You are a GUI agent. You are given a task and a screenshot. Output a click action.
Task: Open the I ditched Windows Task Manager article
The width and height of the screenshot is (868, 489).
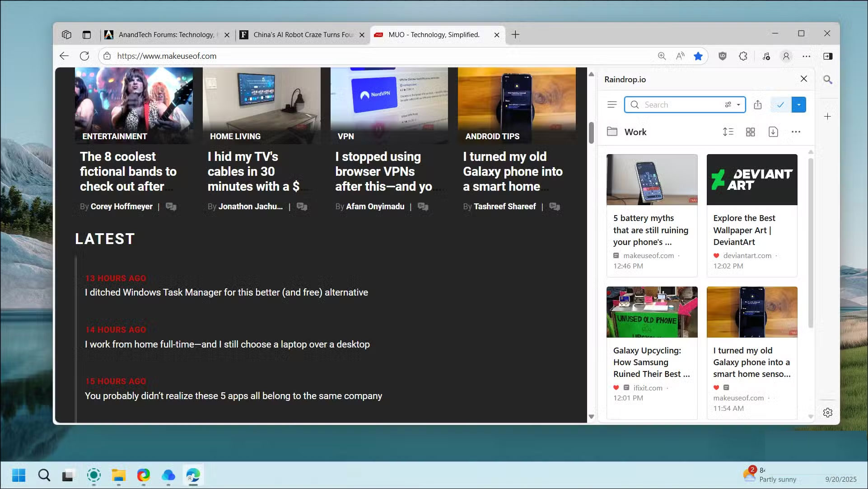click(x=226, y=292)
